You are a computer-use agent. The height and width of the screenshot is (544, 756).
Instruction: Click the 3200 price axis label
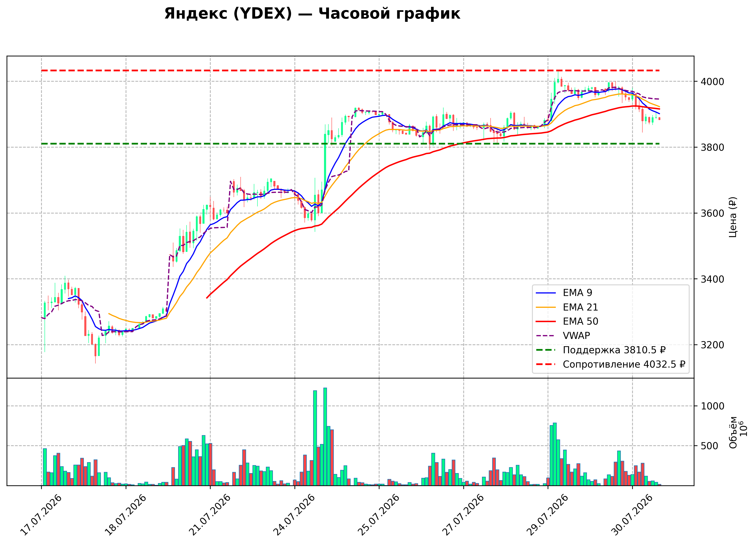click(x=712, y=345)
